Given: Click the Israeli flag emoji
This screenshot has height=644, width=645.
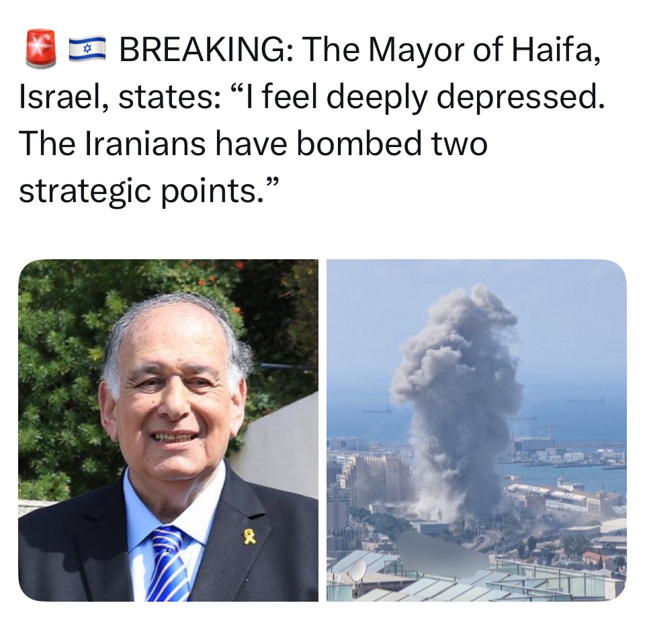Looking at the screenshot, I should tap(87, 49).
